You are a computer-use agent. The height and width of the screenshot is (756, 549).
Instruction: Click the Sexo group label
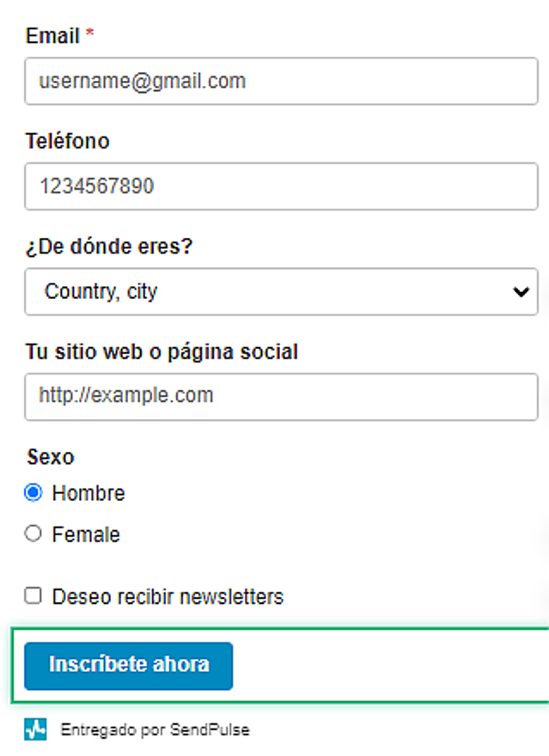[x=51, y=456]
